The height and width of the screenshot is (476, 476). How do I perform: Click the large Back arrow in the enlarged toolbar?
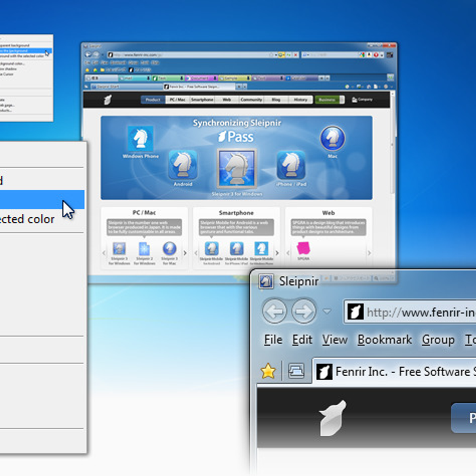(x=274, y=311)
